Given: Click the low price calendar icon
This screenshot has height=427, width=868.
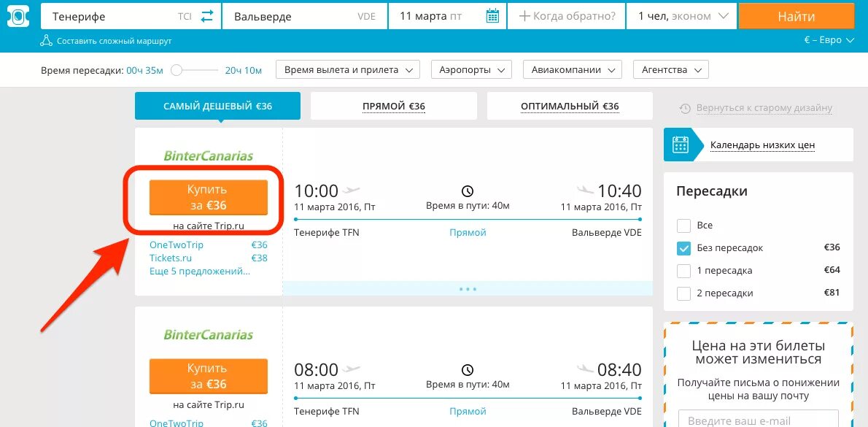Looking at the screenshot, I should [680, 145].
